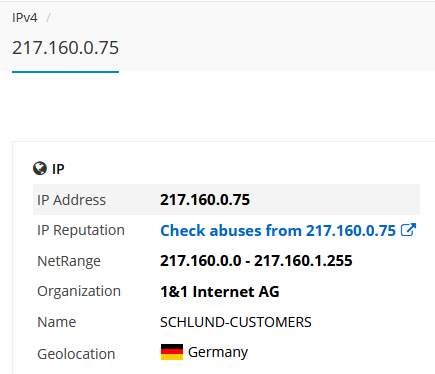Click the IP section heading

coord(58,169)
